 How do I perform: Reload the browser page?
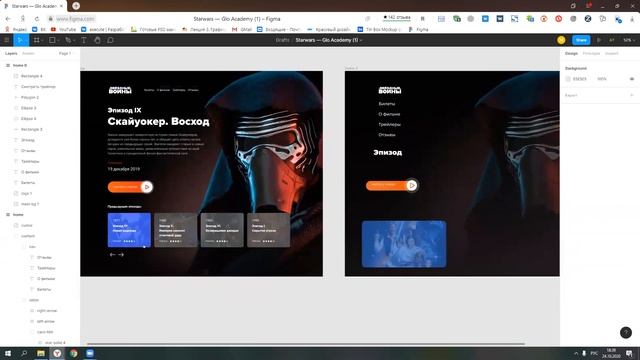37,19
